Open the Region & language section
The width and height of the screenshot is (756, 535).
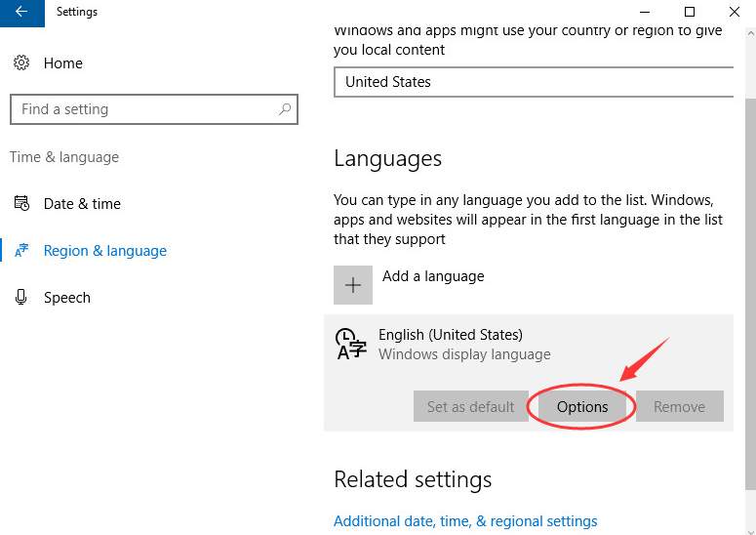105,250
